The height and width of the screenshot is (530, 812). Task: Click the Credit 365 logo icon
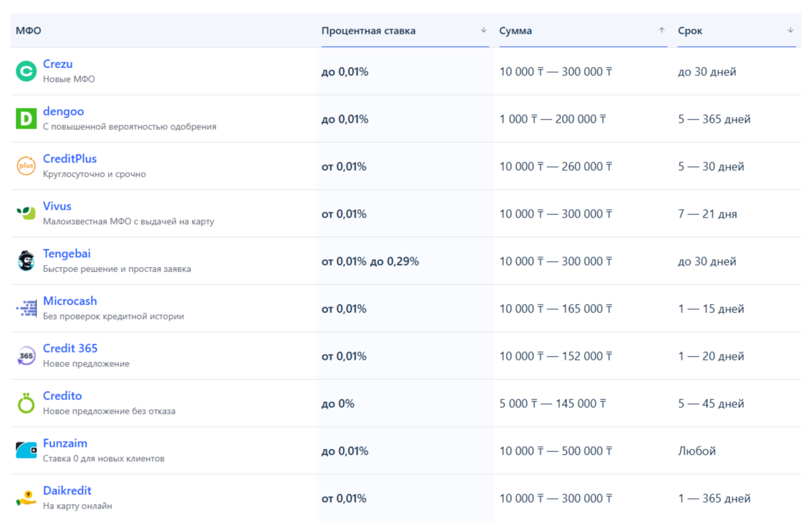coord(26,356)
